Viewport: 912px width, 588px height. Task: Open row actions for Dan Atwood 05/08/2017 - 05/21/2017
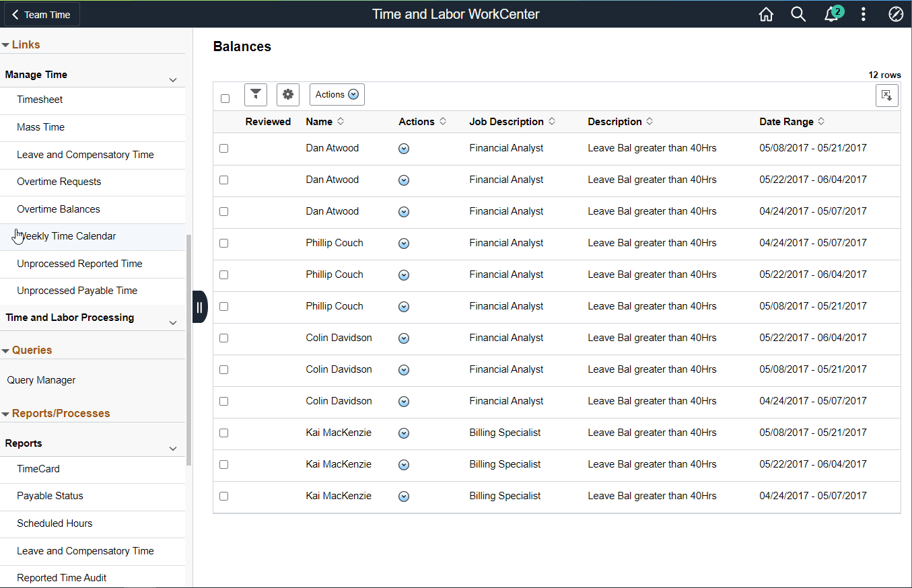point(404,149)
